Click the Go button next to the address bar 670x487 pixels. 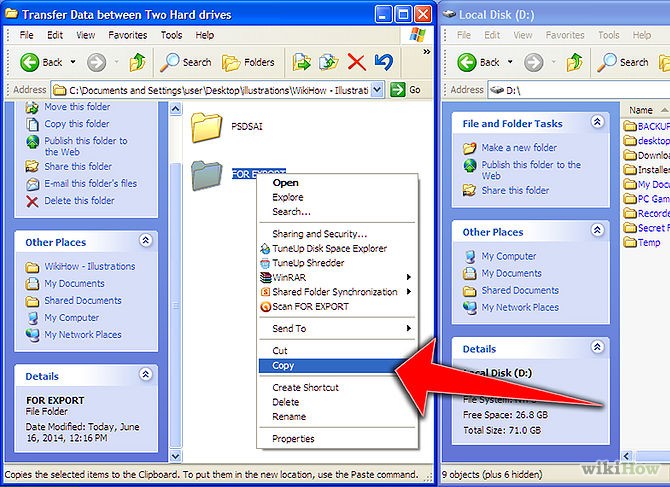[x=406, y=90]
